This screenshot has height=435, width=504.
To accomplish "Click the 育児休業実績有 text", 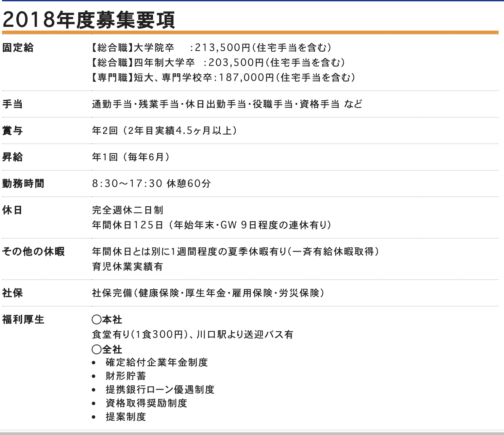I will [x=128, y=266].
